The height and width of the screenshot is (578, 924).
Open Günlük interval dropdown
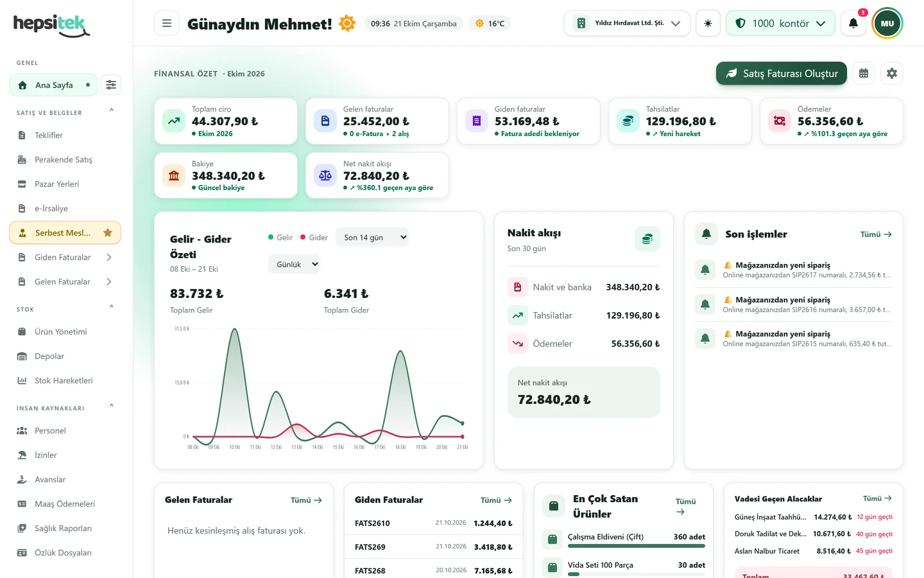click(x=294, y=264)
